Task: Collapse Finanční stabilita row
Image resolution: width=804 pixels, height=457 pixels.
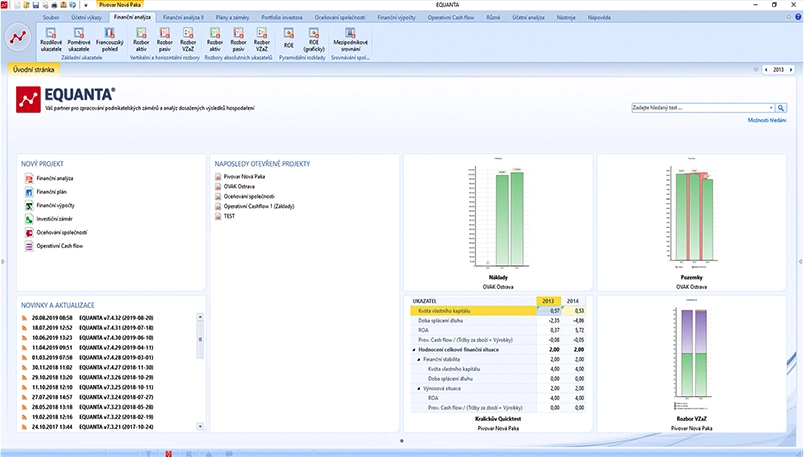Action: click(419, 360)
